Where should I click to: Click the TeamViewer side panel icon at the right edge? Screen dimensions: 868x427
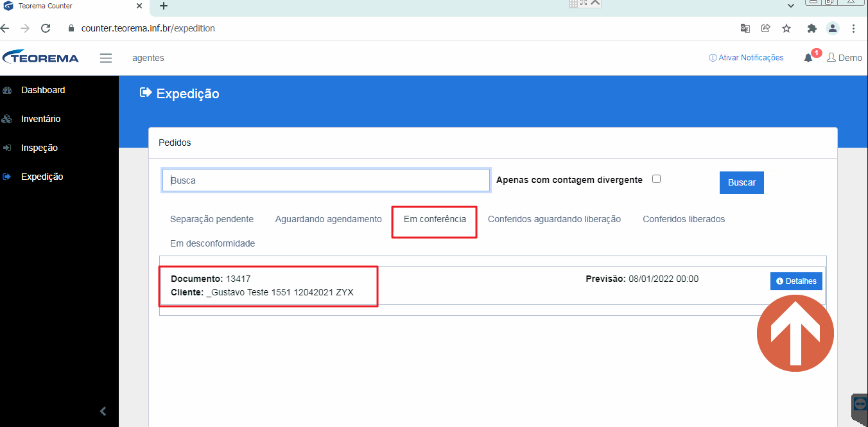pyautogui.click(x=860, y=405)
